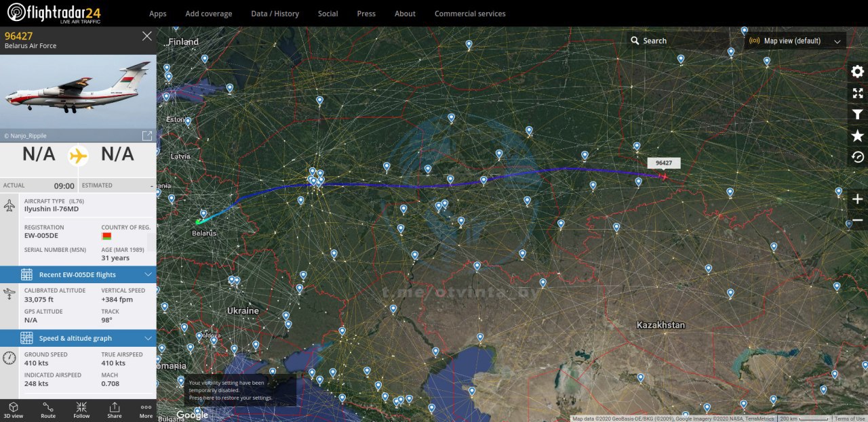Screen dimensions: 868x422
Task: Zoom out the map with minus button
Action: point(857,220)
